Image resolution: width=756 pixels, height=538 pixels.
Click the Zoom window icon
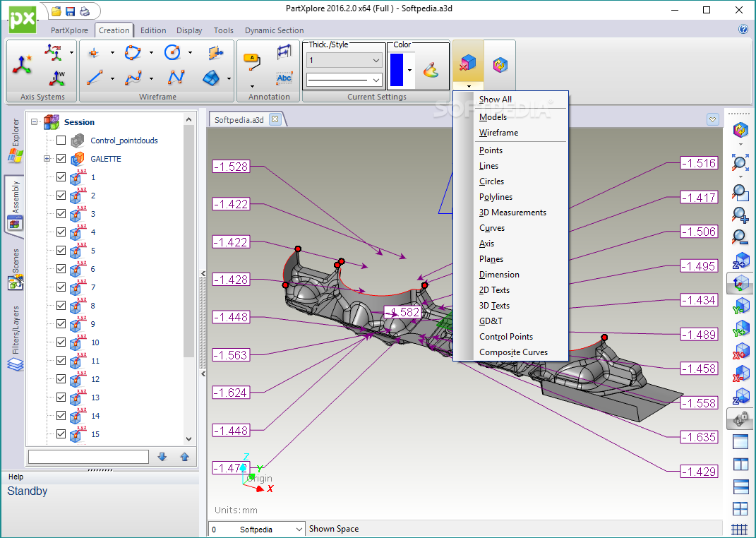(x=740, y=192)
